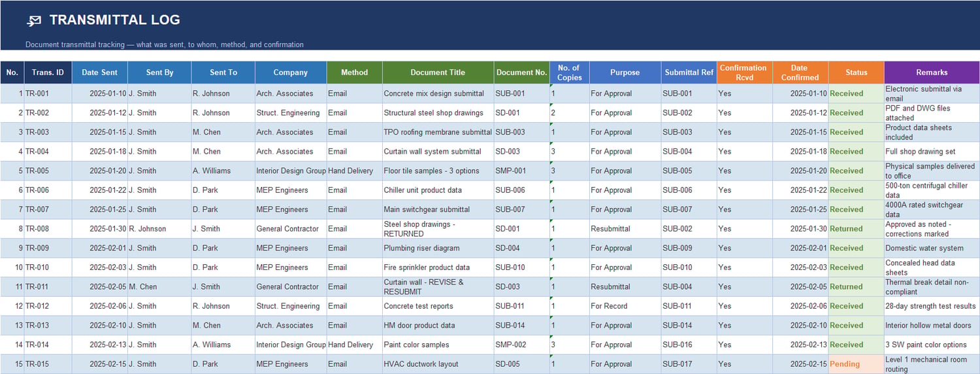Select 'Level 1 mechanical room routing' remark
The height and width of the screenshot is (374, 980).
pos(932,364)
